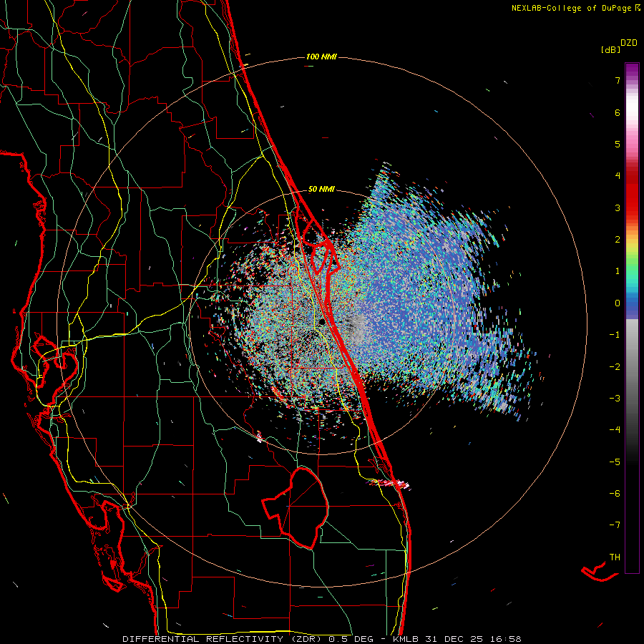This screenshot has width=644, height=644.
Task: Click the -2 value on the dB scale
Action: click(x=615, y=367)
